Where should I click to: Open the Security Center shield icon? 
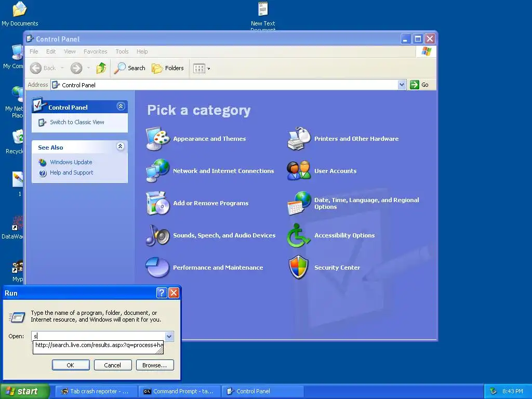click(x=299, y=268)
